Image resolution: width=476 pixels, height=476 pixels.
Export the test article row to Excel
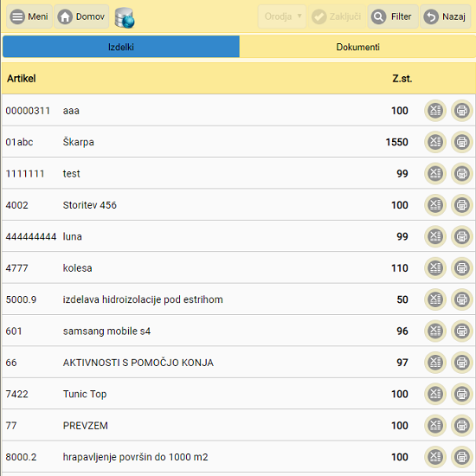coord(435,174)
